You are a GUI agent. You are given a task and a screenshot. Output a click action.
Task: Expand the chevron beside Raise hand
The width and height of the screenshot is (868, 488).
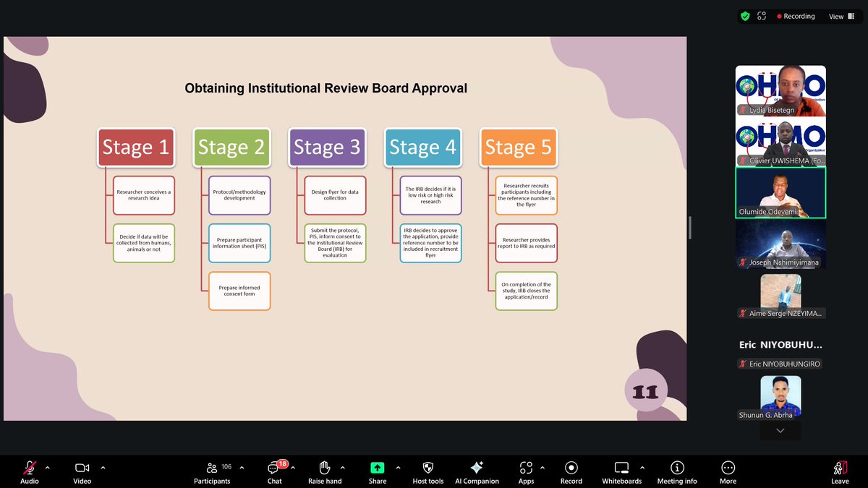342,468
